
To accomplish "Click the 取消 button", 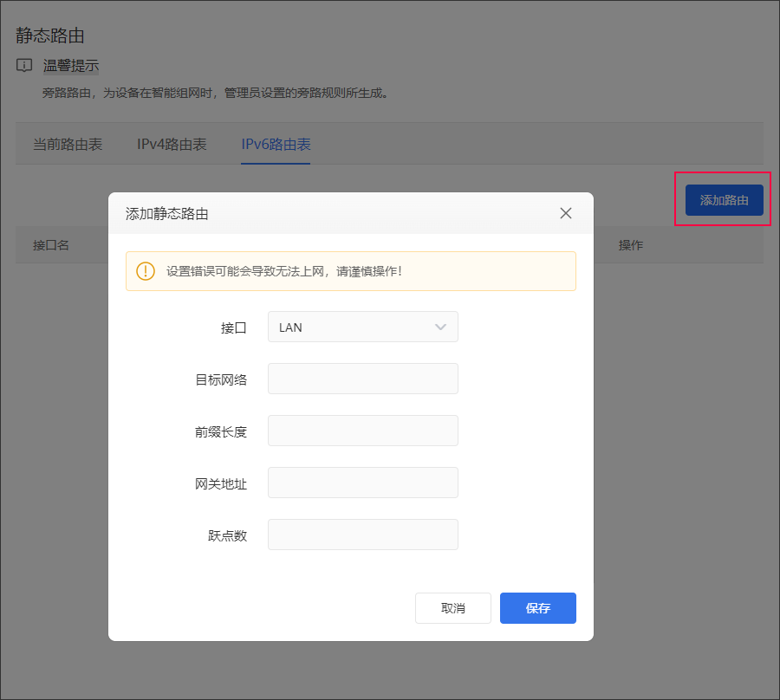I will (x=453, y=608).
